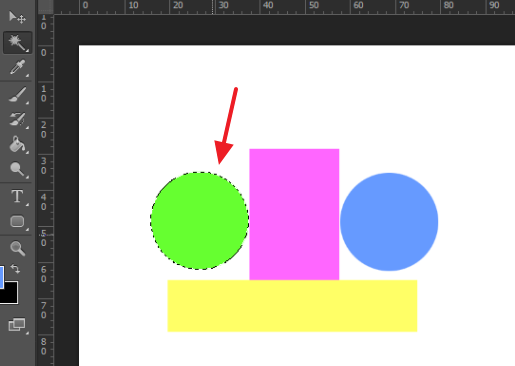Click the yellow rectangle on canvas
515x366 pixels.
pyautogui.click(x=292, y=306)
